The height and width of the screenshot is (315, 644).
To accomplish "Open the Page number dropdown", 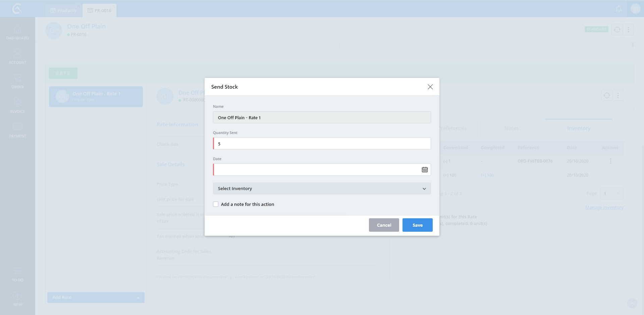I will coord(611,193).
